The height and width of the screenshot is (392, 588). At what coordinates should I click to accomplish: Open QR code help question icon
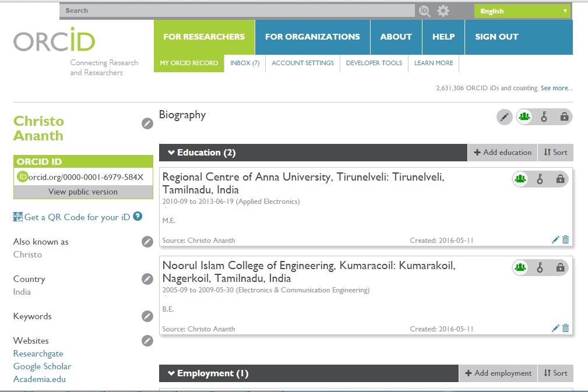coord(138,216)
